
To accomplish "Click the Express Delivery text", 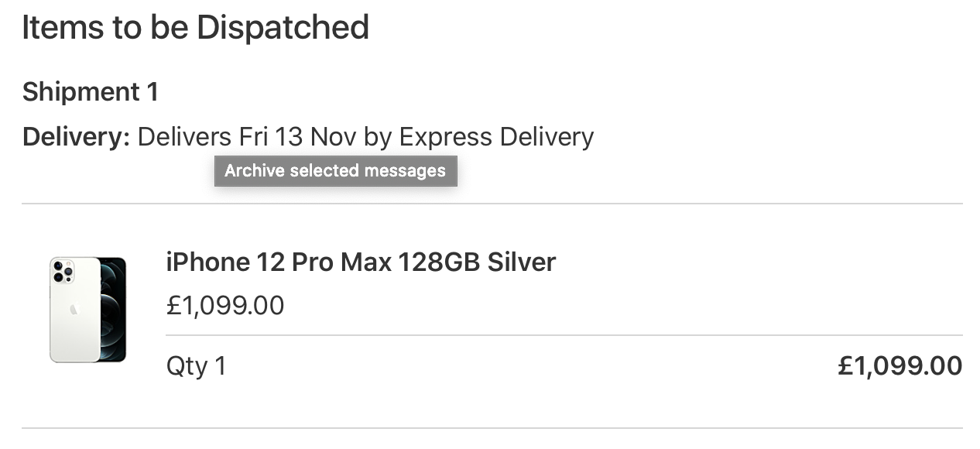I will click(x=496, y=137).
